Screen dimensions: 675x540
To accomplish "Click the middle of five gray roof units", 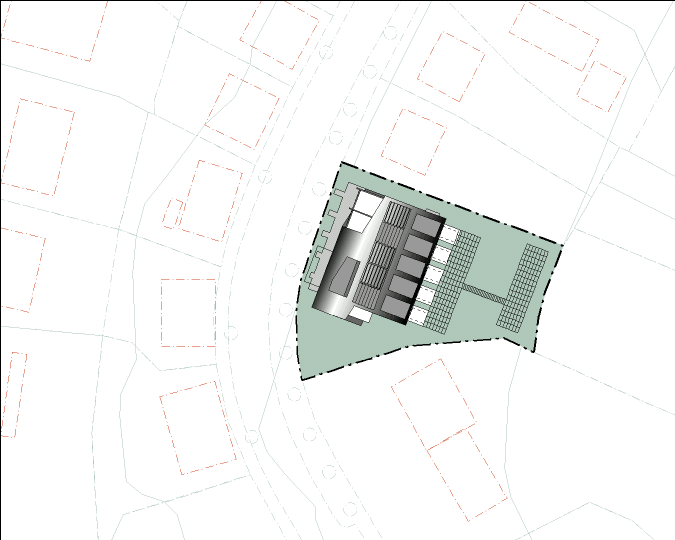I will [410, 266].
